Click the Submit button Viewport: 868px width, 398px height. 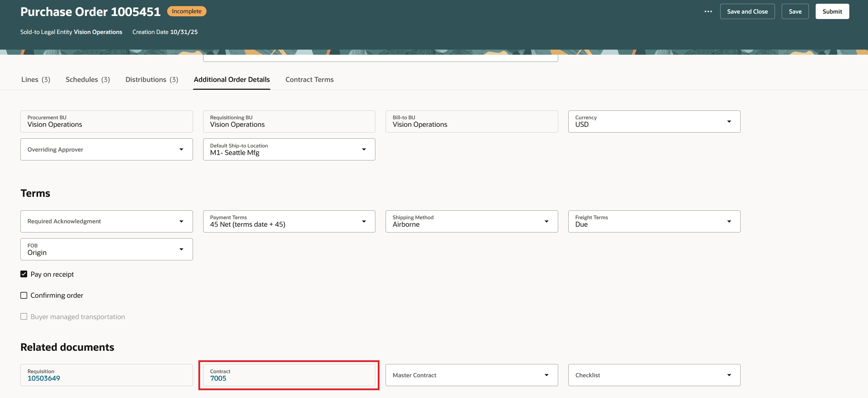pos(832,11)
